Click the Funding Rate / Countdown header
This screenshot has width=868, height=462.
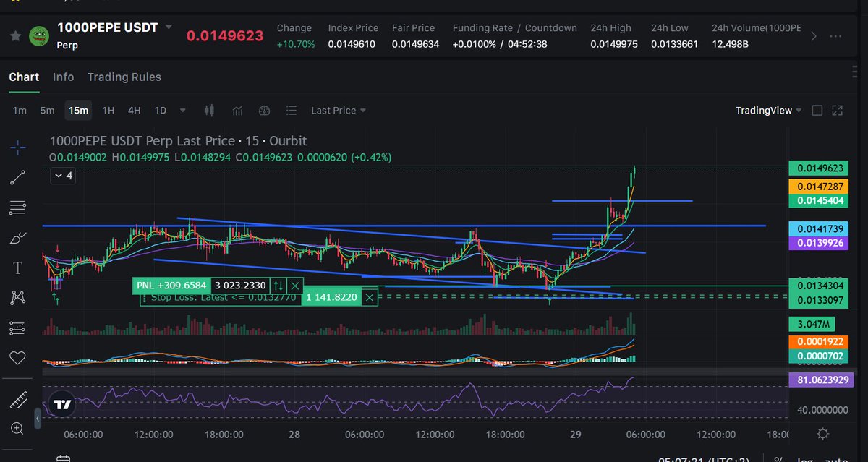(x=515, y=28)
